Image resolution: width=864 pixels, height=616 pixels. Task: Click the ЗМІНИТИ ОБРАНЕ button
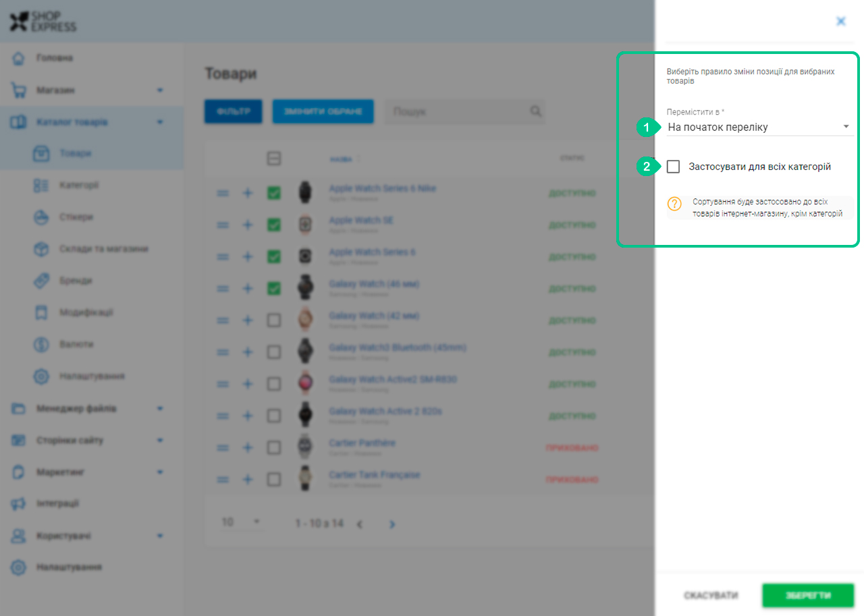(323, 111)
